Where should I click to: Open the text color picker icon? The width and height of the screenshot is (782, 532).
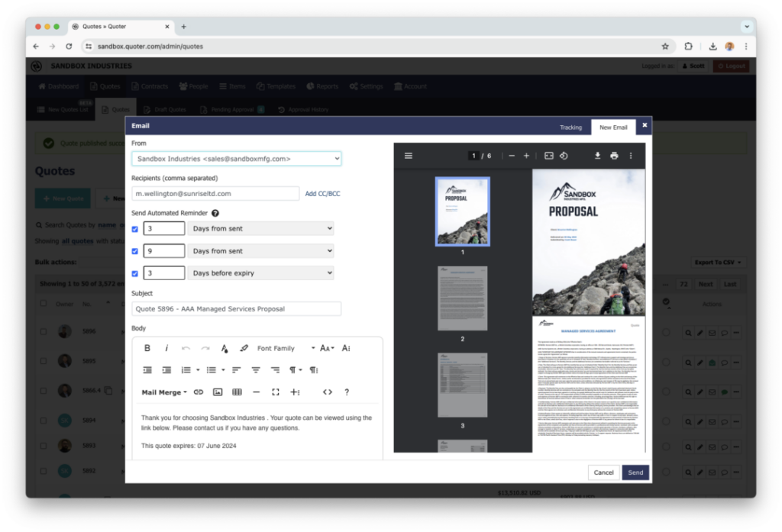[225, 348]
